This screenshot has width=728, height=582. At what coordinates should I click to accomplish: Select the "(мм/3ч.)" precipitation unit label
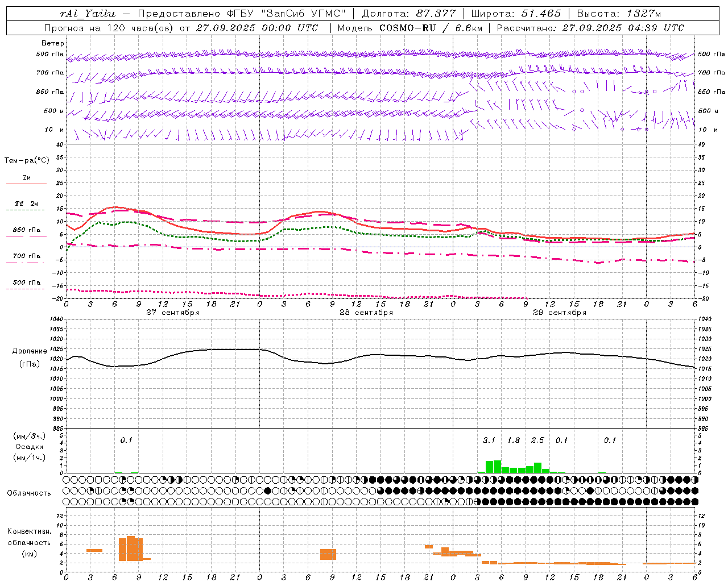(30, 436)
